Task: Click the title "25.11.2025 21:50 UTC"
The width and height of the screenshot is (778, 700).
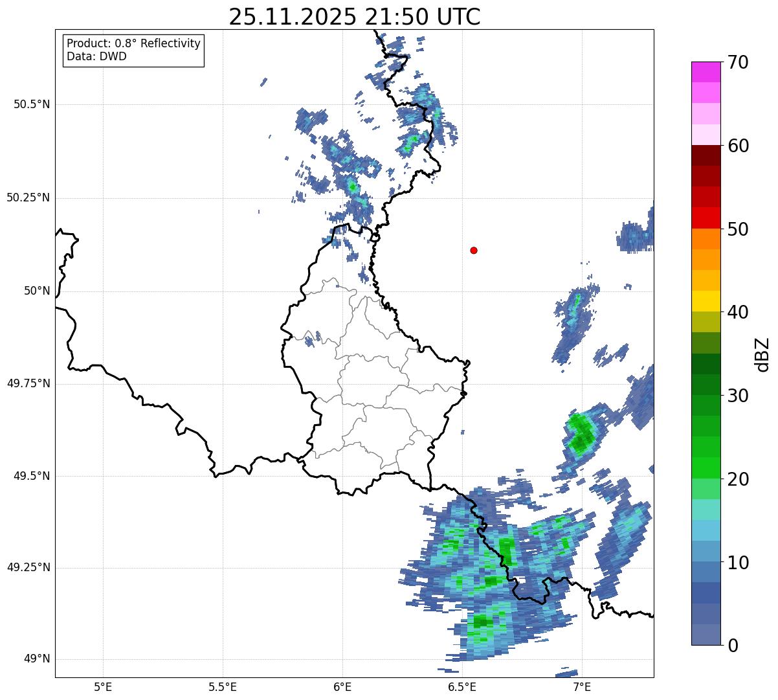Action: pyautogui.click(x=355, y=17)
